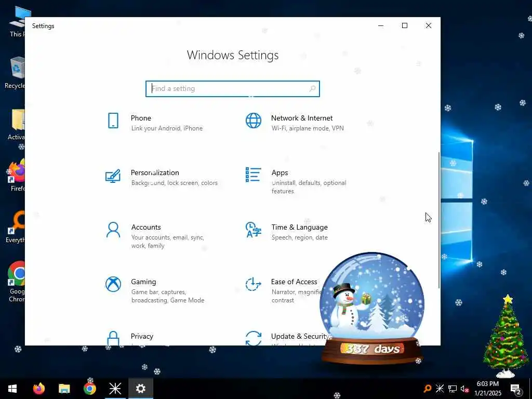This screenshot has width=532, height=399.
Task: Open the Phone settings icon
Action: click(113, 121)
